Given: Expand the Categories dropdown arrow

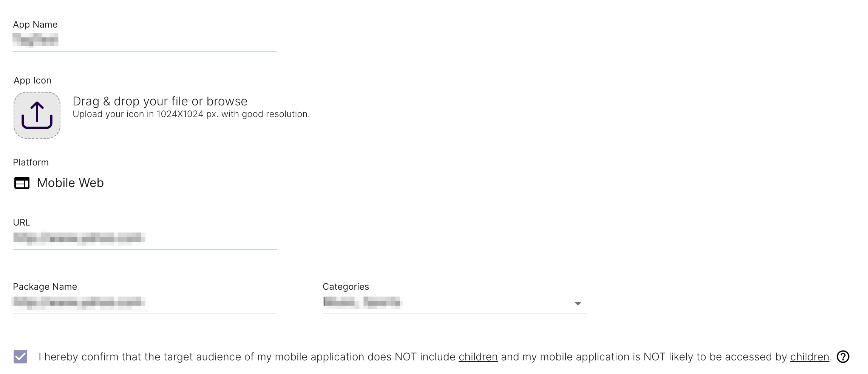Looking at the screenshot, I should 578,303.
